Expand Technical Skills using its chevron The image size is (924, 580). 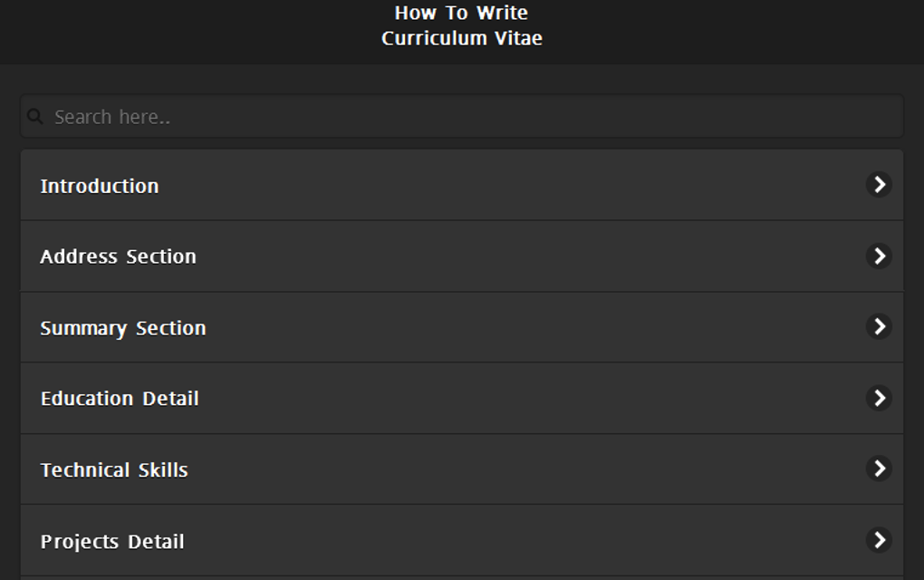click(x=878, y=469)
